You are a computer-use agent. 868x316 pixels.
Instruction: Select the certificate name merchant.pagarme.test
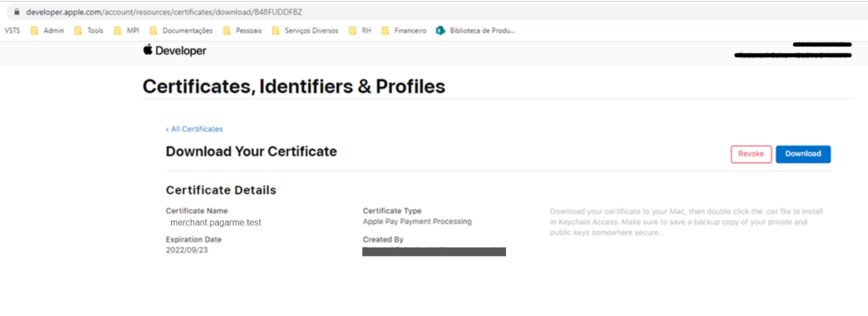[x=215, y=223]
